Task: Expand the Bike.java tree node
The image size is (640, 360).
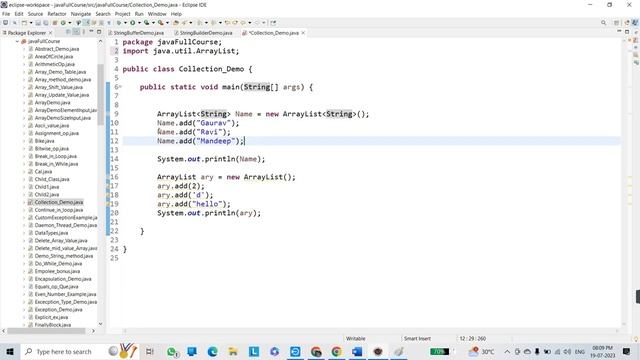Action: tap(24, 141)
